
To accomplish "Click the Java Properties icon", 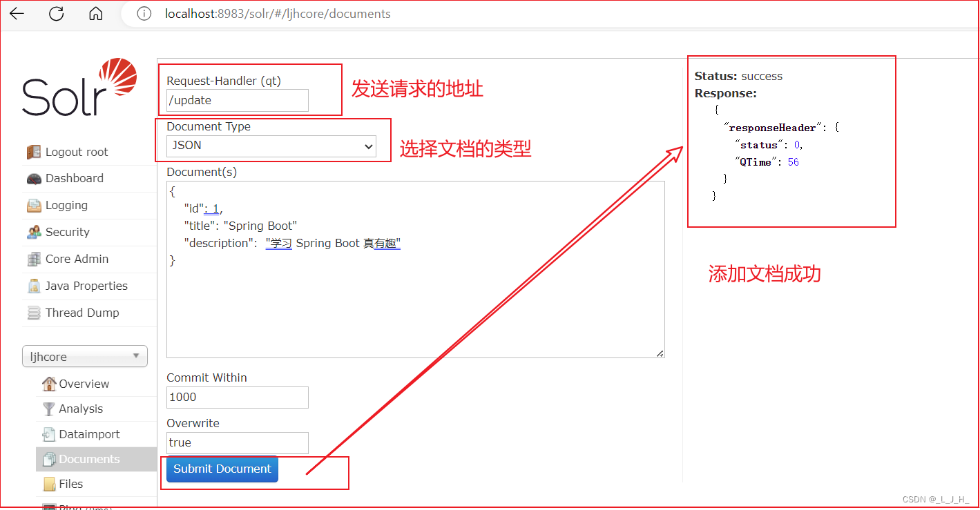I will coord(34,286).
